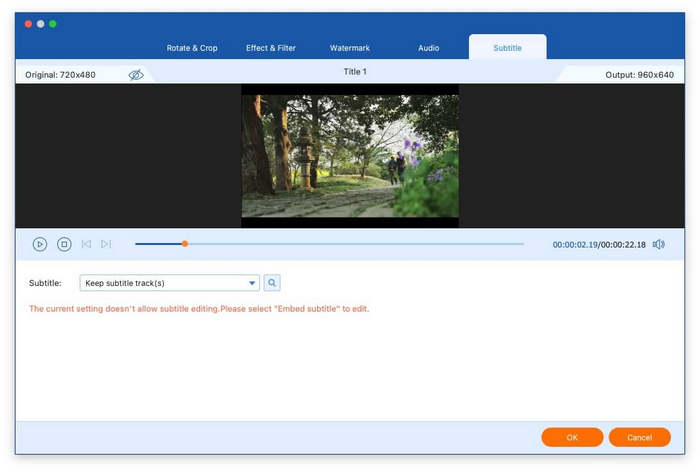Minimize the window with the yellow button

point(40,24)
